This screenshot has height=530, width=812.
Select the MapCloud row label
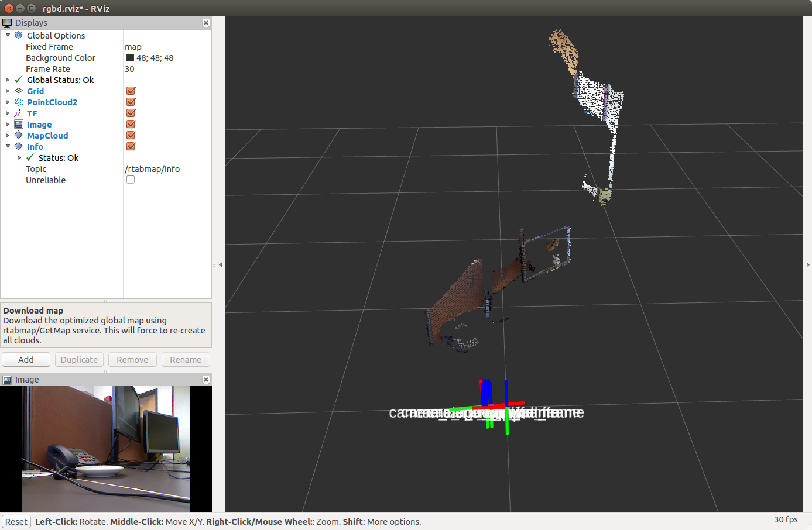(47, 136)
